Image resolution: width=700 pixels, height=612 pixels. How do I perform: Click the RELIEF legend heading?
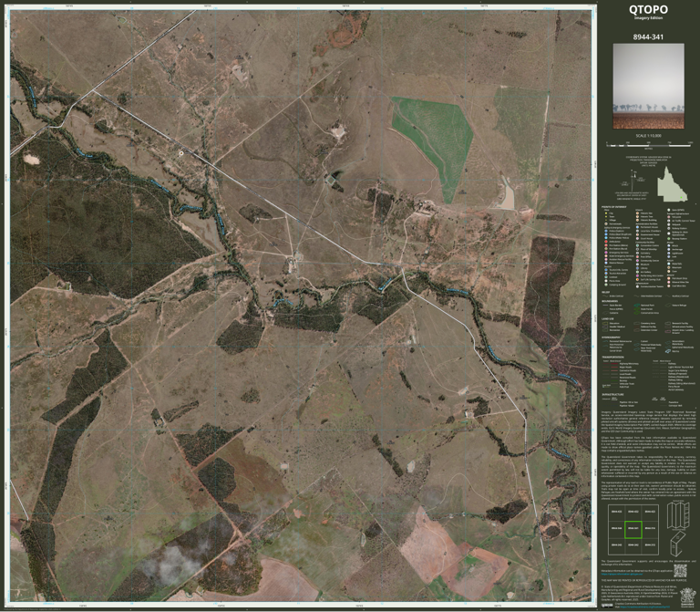point(606,292)
